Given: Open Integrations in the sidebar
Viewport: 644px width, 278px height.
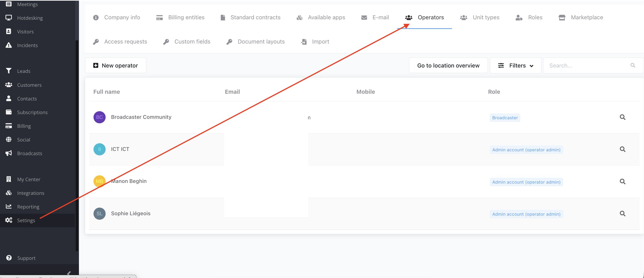Looking at the screenshot, I should click(30, 193).
